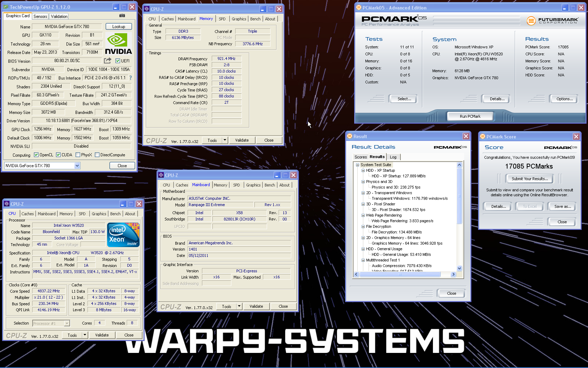Click the To Excel button
Viewport: 588px width, 368px height.
(530, 206)
